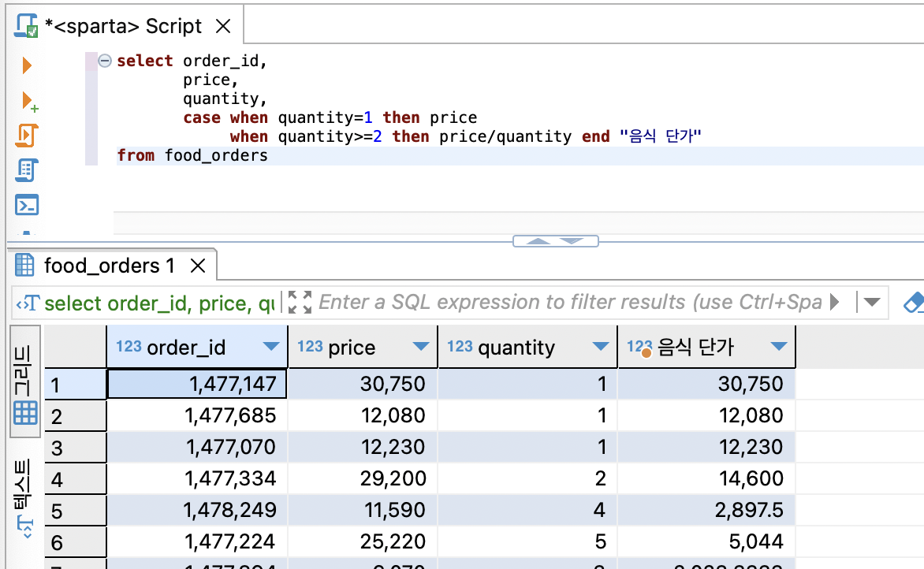The height and width of the screenshot is (569, 924).
Task: Click the "음식 단가" alias in the query
Action: click(x=660, y=136)
